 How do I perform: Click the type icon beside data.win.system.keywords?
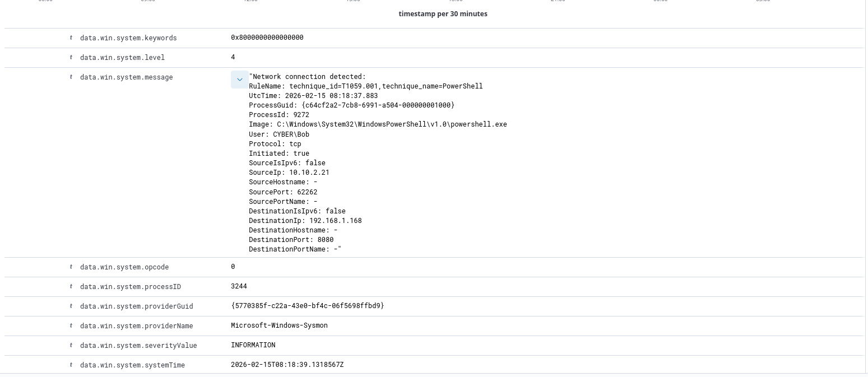tap(71, 38)
